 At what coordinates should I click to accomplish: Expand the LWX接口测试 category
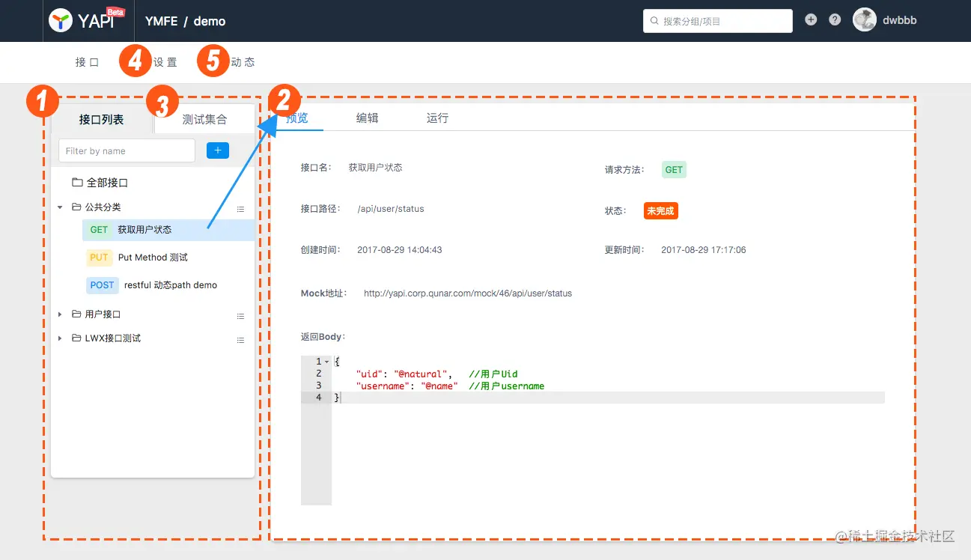tap(61, 338)
